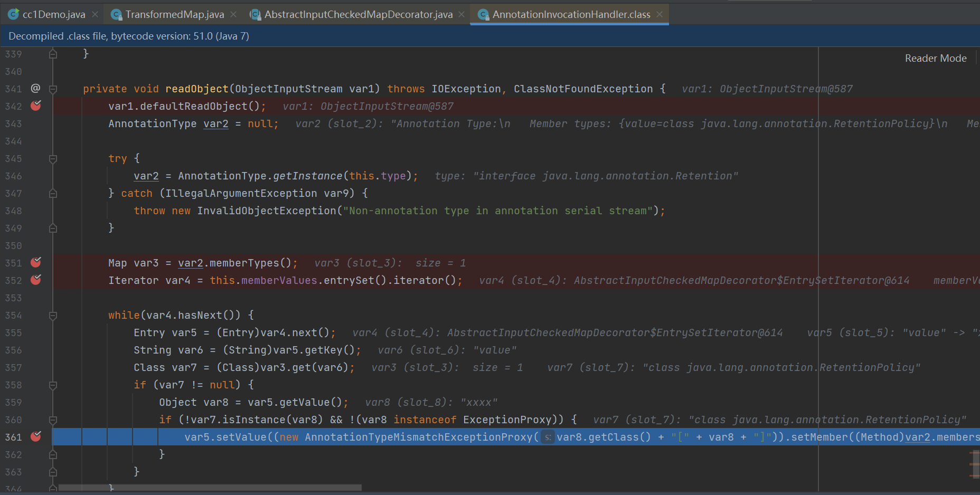980x495 pixels.
Task: Click InvalidObjectException on line 348
Action: tap(267, 211)
